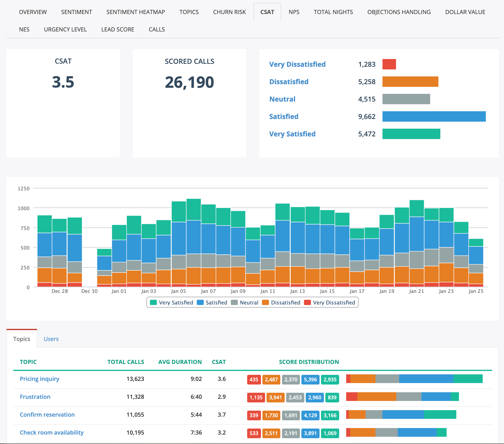
Task: Click the red 1,135 Frustration score badge
Action: click(x=256, y=397)
